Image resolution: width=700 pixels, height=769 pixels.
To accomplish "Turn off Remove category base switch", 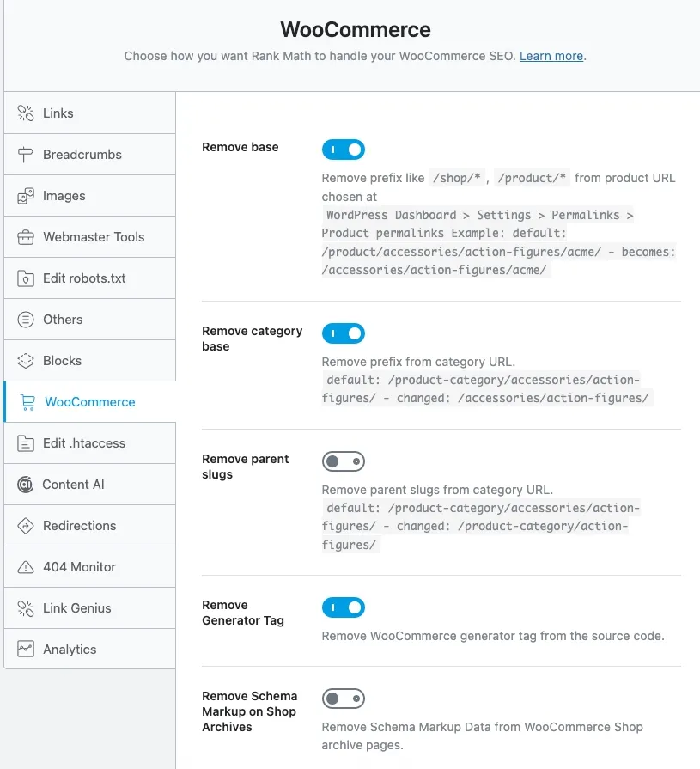I will click(344, 333).
